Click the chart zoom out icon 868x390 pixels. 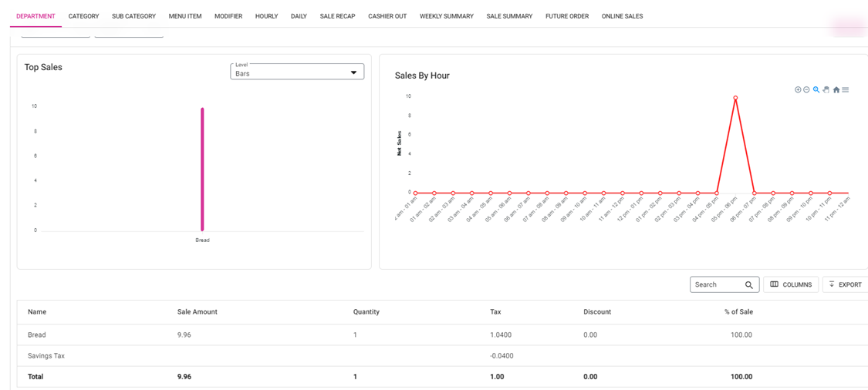pos(807,90)
